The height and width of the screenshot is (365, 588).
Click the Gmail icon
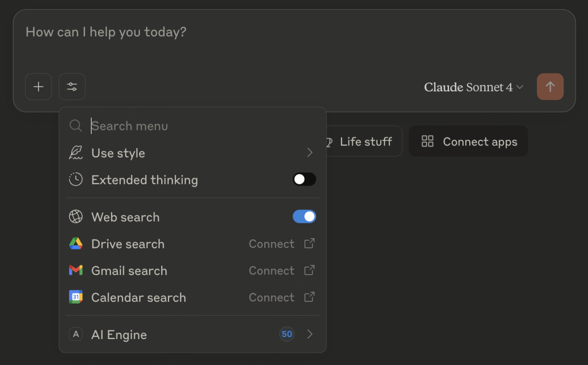[76, 270]
